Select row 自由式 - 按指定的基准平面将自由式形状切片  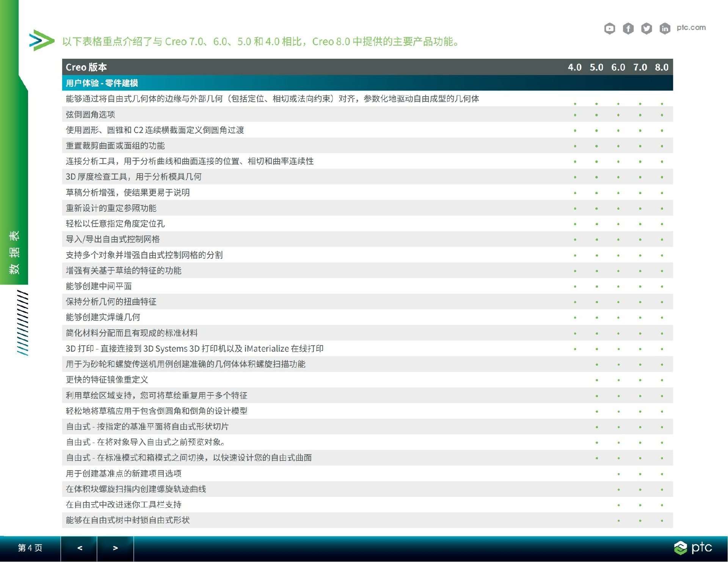[367, 427]
